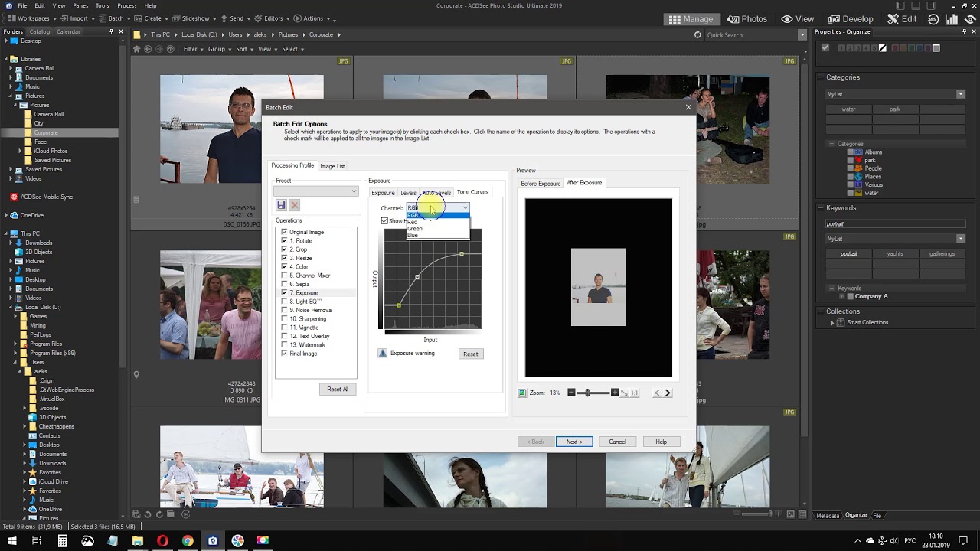
Task: Enable the 5. Channel Mixer operation
Action: point(284,275)
